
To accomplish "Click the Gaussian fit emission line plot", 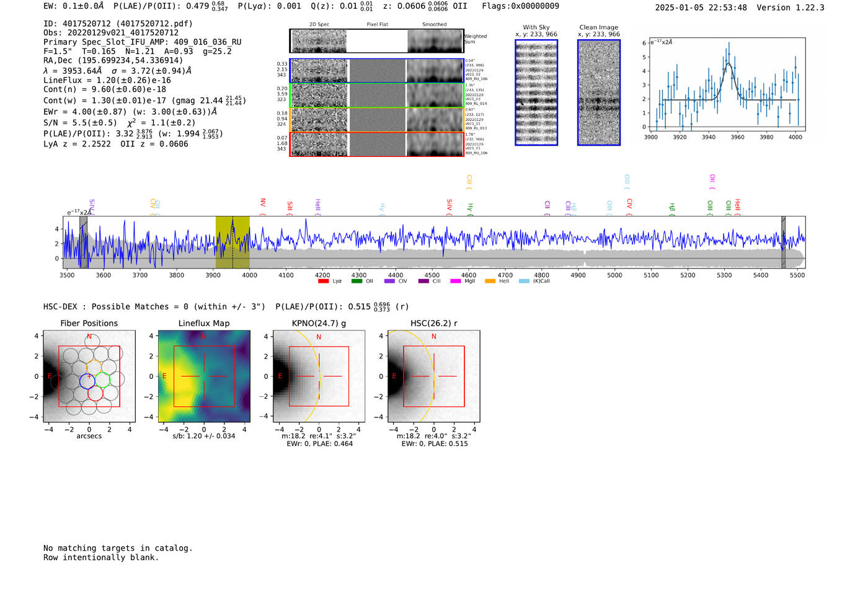I will point(724,84).
